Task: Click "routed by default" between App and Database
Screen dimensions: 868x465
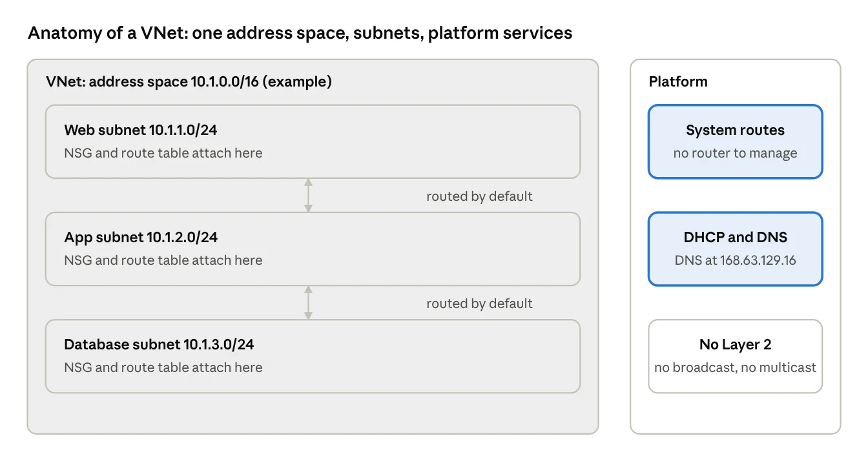Action: [479, 304]
